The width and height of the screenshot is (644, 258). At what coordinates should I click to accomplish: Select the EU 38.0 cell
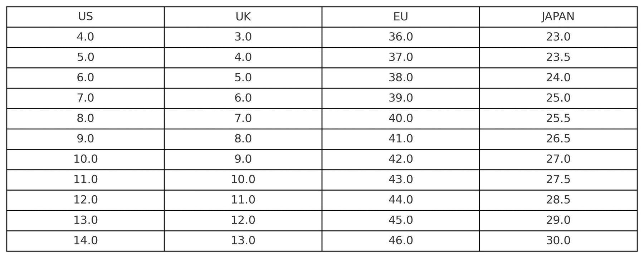(401, 78)
